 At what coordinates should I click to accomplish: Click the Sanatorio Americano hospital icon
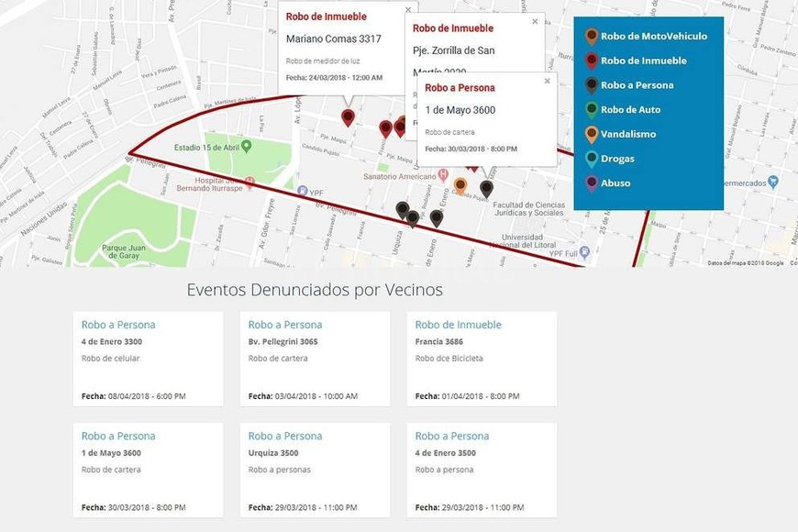443,174
